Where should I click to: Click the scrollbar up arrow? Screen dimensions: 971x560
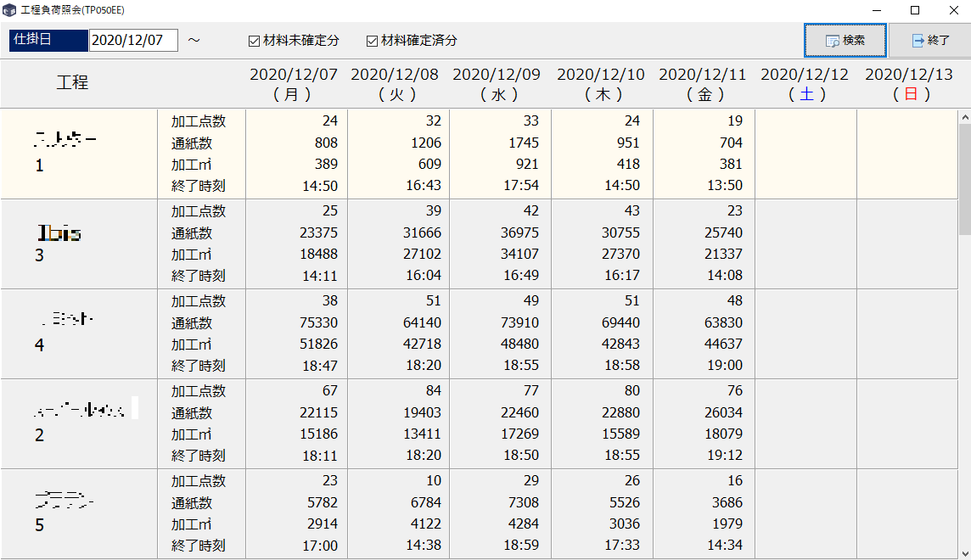[x=963, y=117]
